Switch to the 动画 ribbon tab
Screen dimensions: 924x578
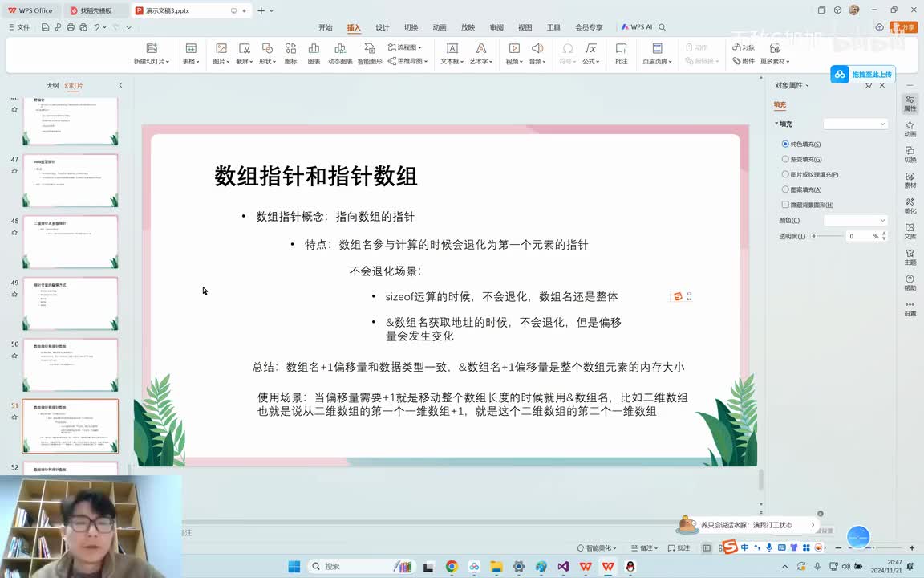point(440,27)
